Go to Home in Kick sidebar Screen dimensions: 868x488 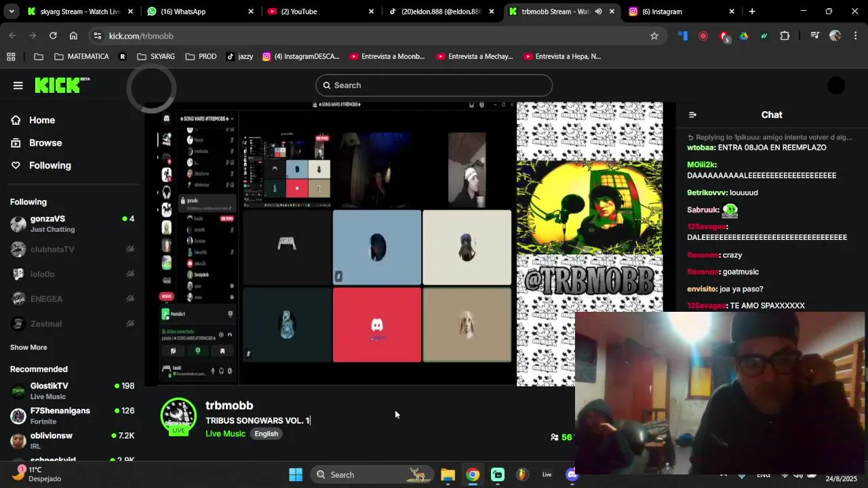pos(42,120)
